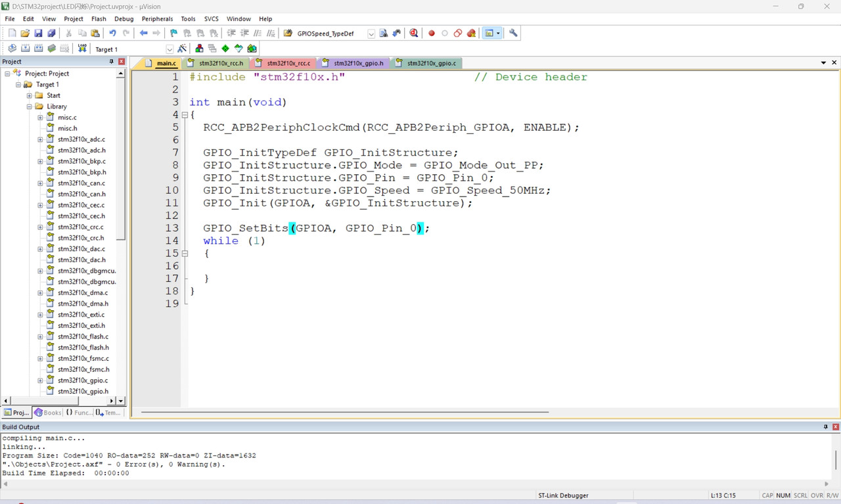
Task: Open the SVCS menu
Action: pyautogui.click(x=211, y=19)
